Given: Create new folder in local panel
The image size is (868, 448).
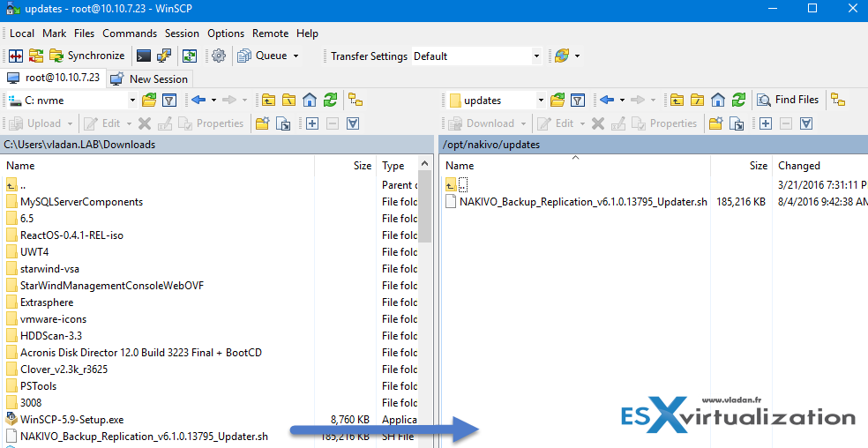Looking at the screenshot, I should (262, 123).
